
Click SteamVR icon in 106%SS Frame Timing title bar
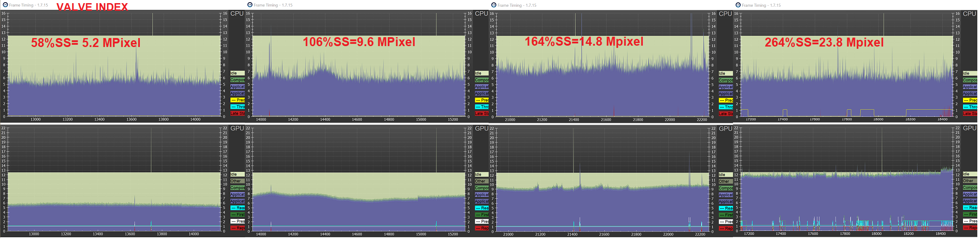(250, 5)
